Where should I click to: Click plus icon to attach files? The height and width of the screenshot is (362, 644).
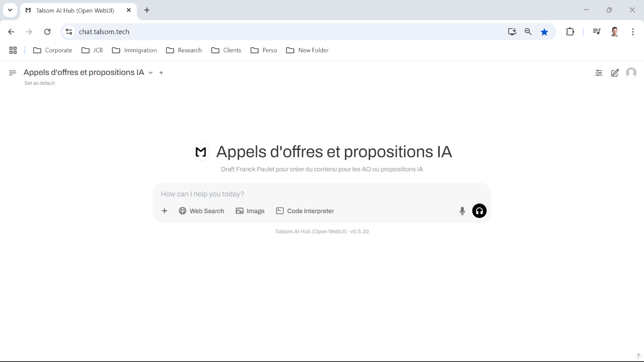[x=165, y=211]
